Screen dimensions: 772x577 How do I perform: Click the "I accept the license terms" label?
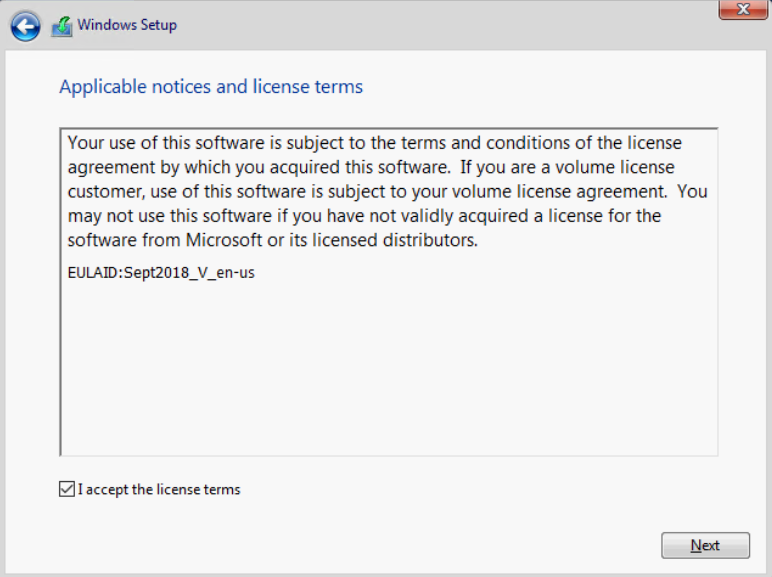pyautogui.click(x=159, y=490)
